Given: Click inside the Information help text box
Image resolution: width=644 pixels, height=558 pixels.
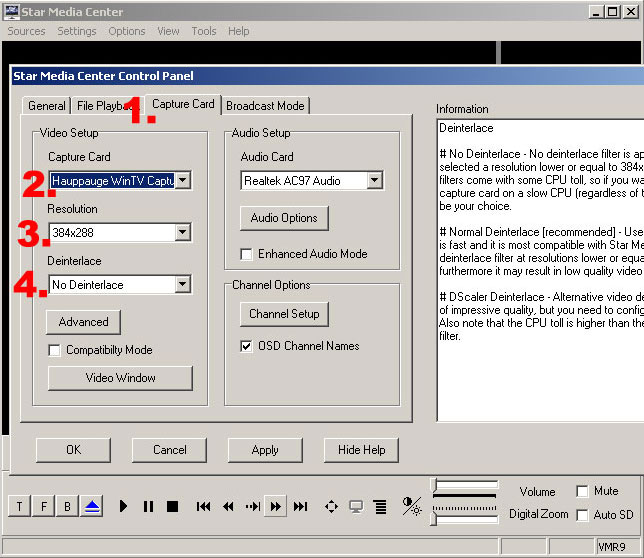Looking at the screenshot, I should (x=540, y=270).
